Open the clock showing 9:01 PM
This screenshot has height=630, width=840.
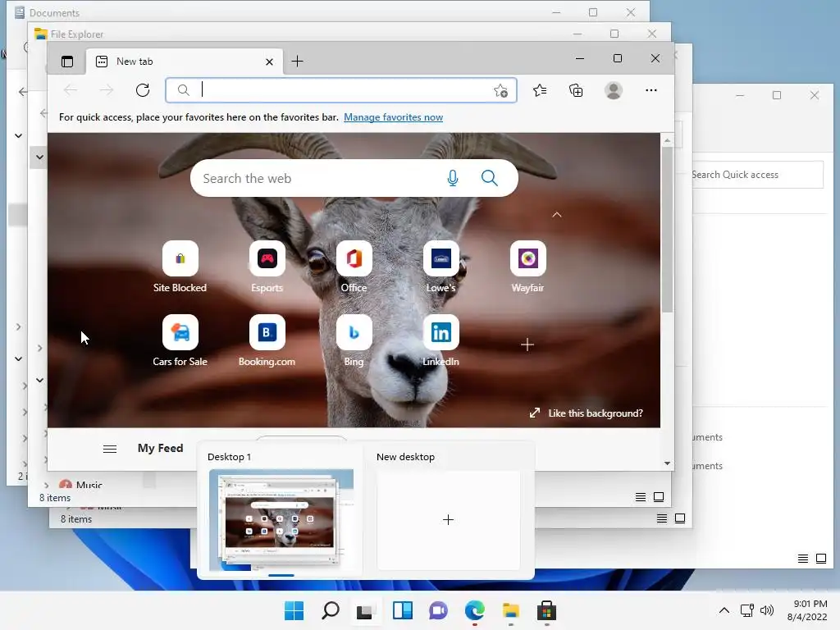[x=807, y=610]
